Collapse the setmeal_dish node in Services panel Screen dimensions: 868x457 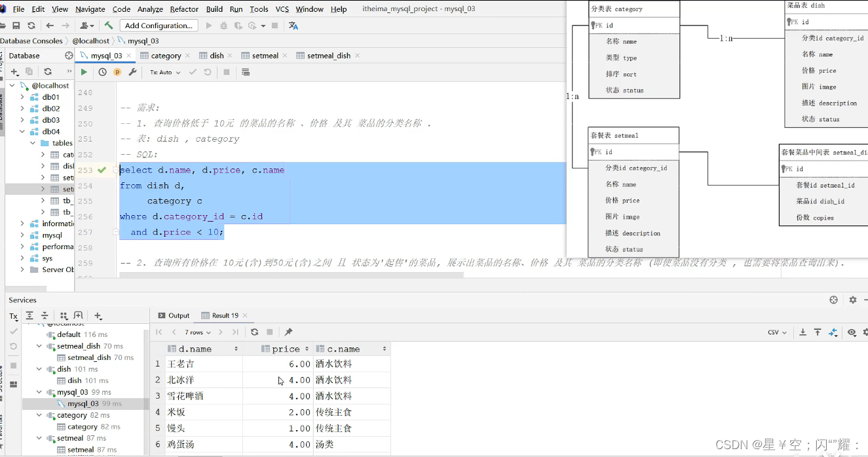click(39, 346)
